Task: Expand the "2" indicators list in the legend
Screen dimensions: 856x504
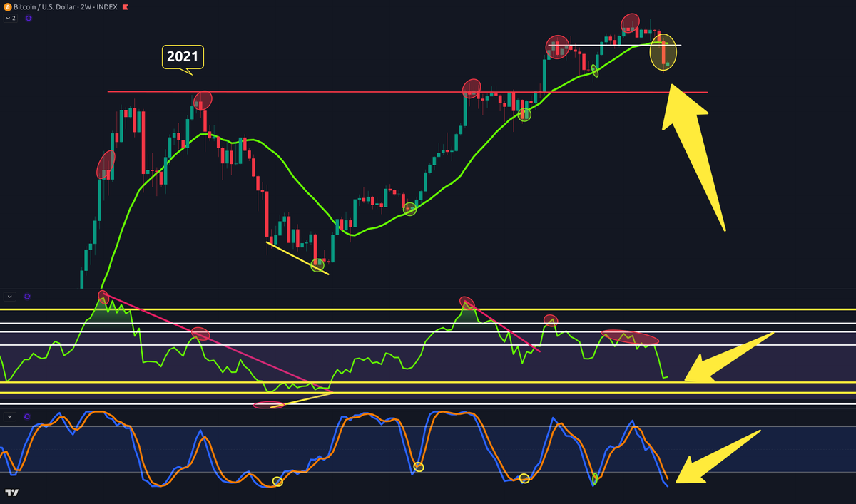Action: pos(10,18)
